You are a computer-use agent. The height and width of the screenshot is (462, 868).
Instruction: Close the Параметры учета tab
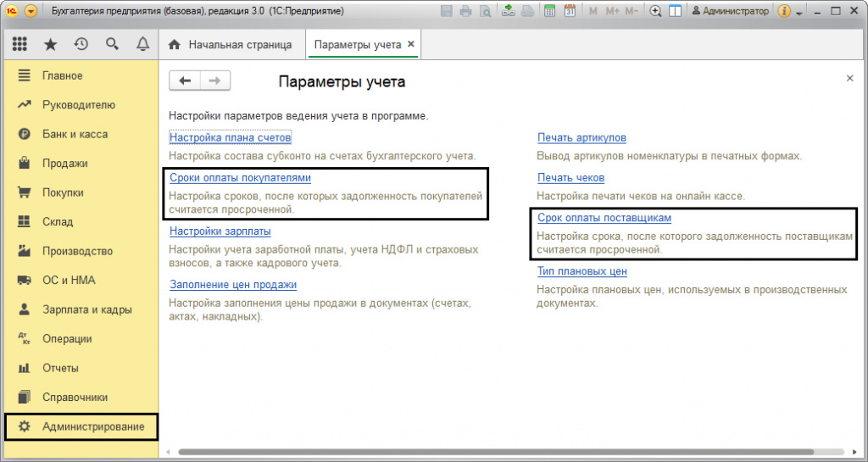411,44
